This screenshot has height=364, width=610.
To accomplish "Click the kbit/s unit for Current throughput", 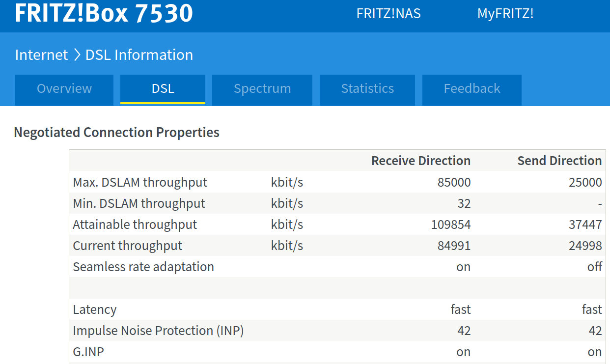I will click(x=287, y=246).
